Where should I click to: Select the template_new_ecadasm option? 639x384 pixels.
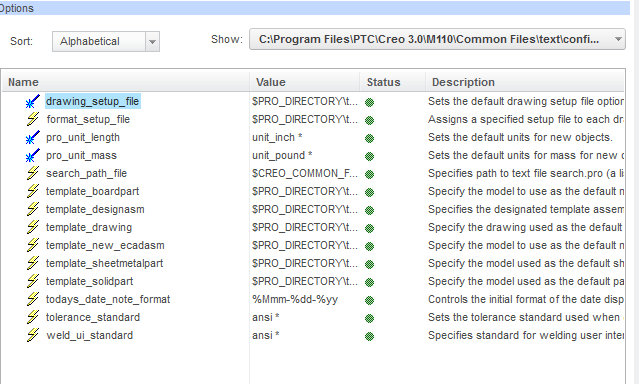click(105, 245)
